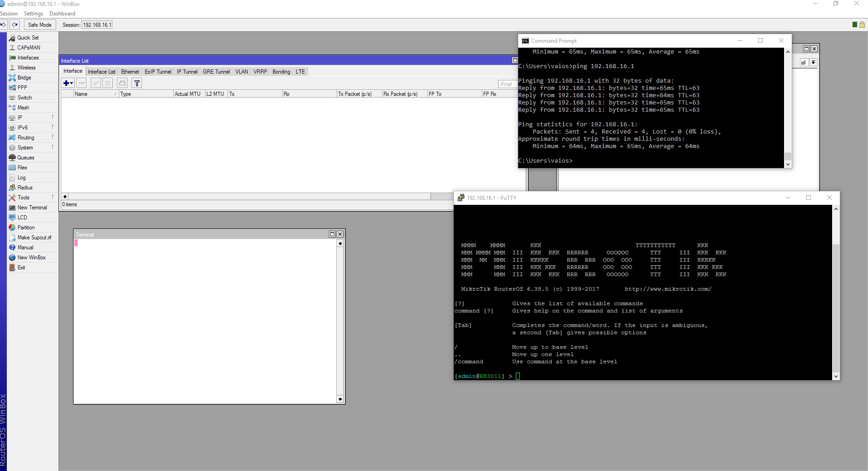Open Files from the sidebar
The width and height of the screenshot is (868, 471).
[33, 168]
